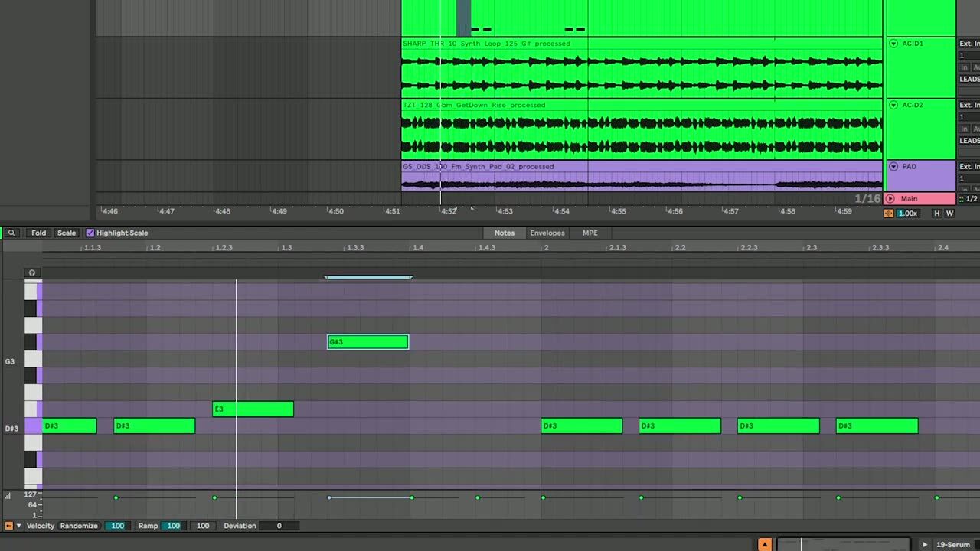Enable the Fold button in note editor
Viewport: 980px width, 551px height.
[38, 233]
